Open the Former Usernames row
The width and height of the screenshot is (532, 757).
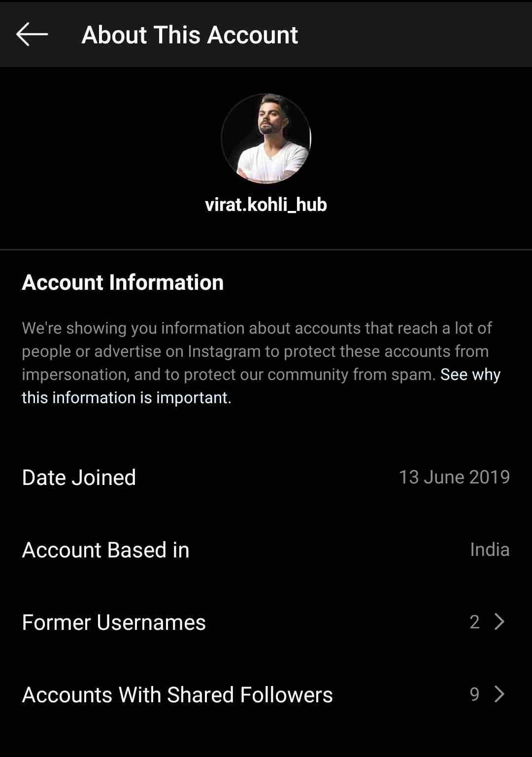pos(266,622)
